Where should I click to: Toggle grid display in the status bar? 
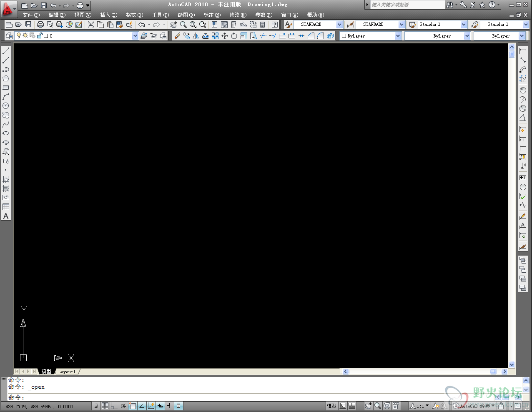(105, 405)
